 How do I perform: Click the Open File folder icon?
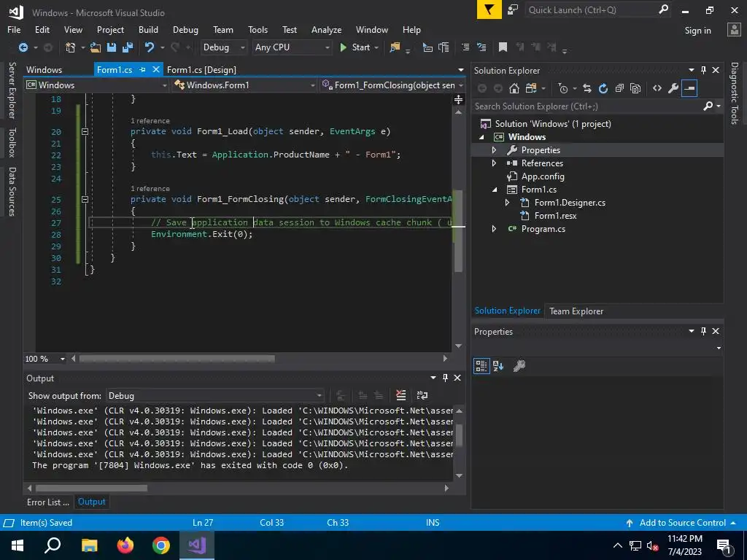96,47
